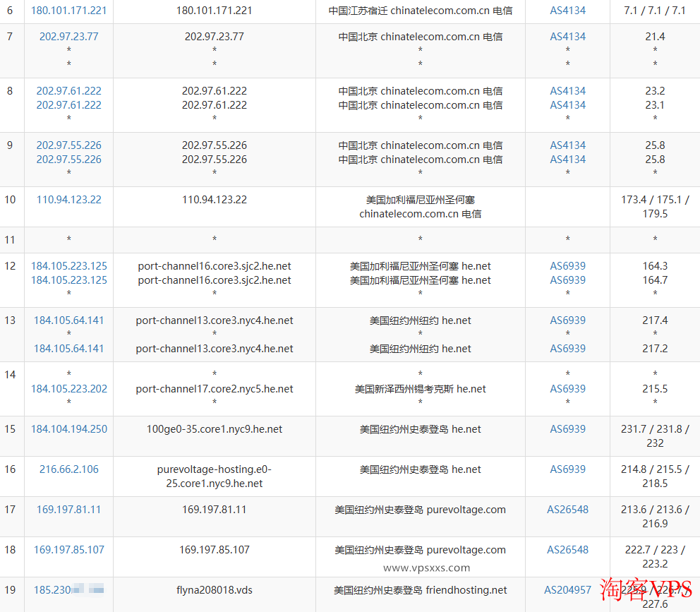Image resolution: width=700 pixels, height=612 pixels.
Task: Click hop number 11
Action: (x=10, y=240)
